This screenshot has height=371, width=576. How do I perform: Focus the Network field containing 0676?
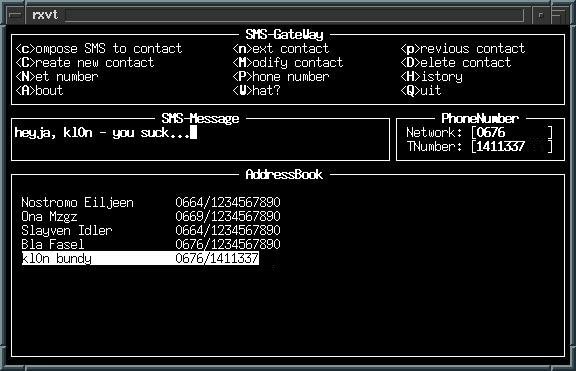pos(512,132)
